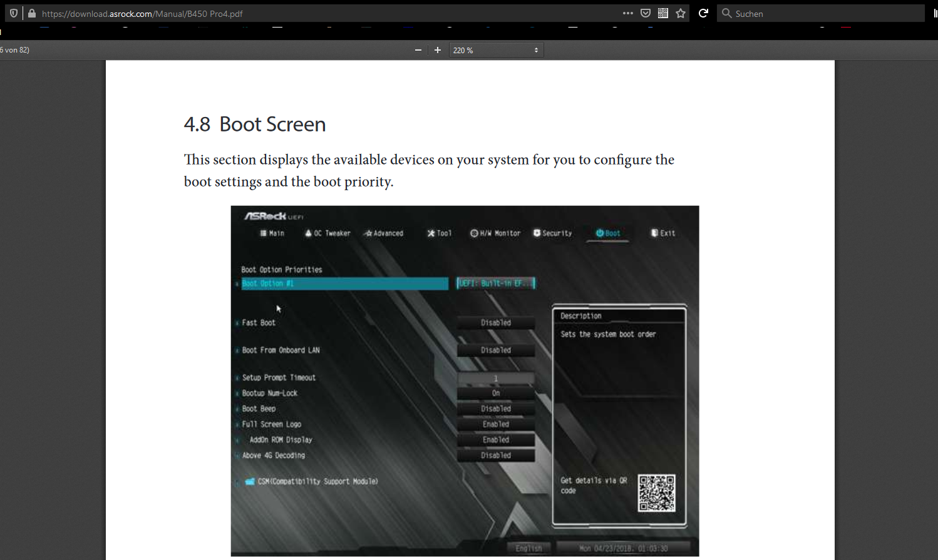Save page to Pocket icon
Screen dimensions: 938x560
coord(646,13)
